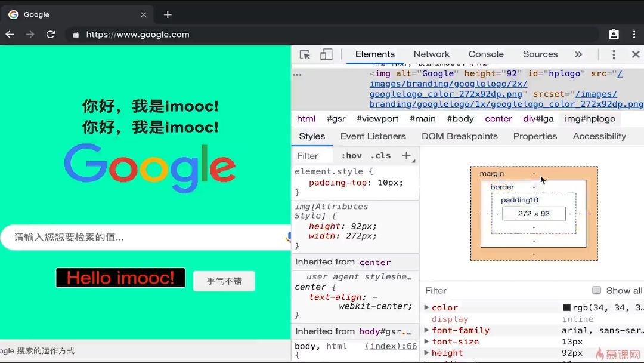
Task: Switch to the Console tab
Action: coord(486,54)
